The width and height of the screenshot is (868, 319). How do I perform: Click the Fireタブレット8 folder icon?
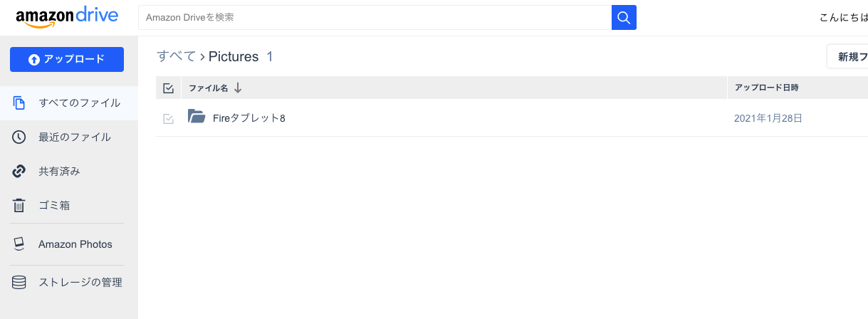tap(197, 117)
